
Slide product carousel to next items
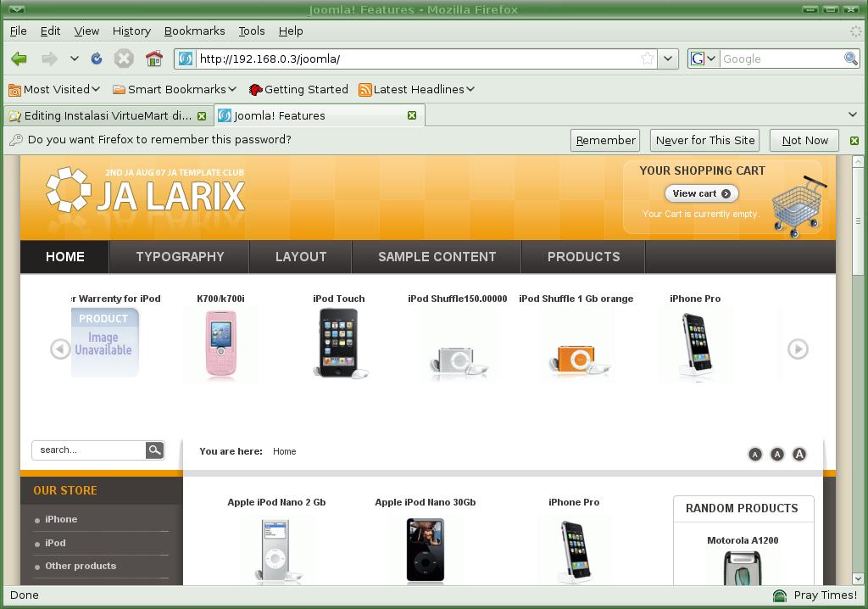(798, 349)
